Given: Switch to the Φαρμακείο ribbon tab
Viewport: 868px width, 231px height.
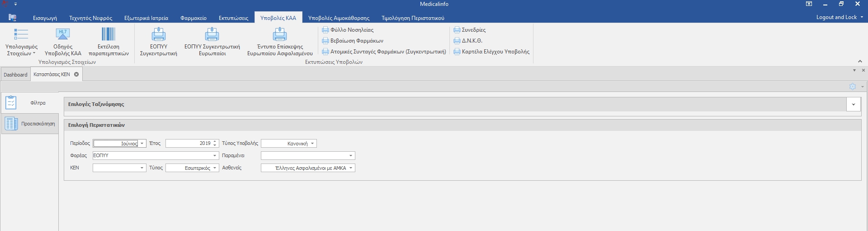Looking at the screenshot, I should pyautogui.click(x=193, y=18).
